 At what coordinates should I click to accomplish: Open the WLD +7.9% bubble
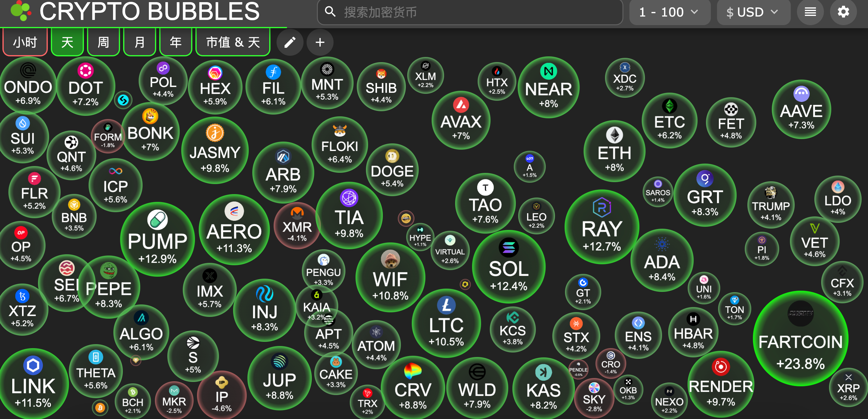coord(477,388)
